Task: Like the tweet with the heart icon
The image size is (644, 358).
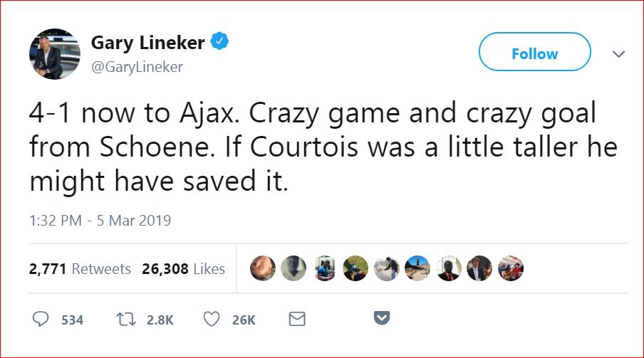Action: coord(212,320)
